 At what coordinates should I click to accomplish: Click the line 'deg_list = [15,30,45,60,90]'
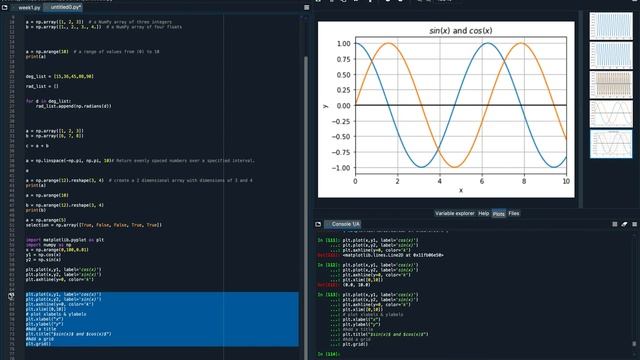pyautogui.click(x=60, y=76)
